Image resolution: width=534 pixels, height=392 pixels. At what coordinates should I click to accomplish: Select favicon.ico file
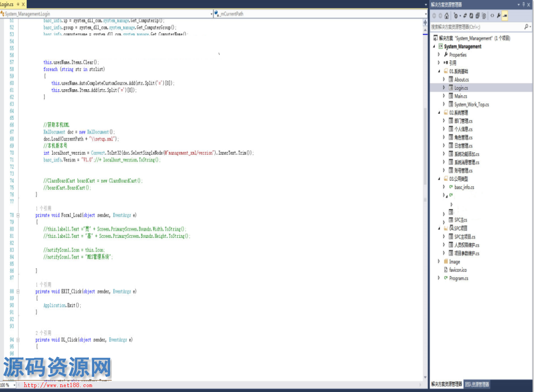point(458,270)
